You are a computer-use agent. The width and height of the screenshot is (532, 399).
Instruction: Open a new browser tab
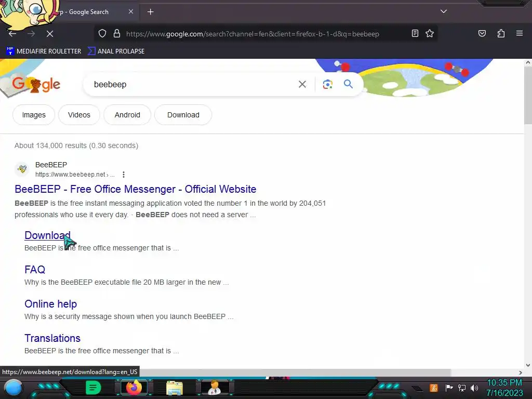pyautogui.click(x=150, y=12)
